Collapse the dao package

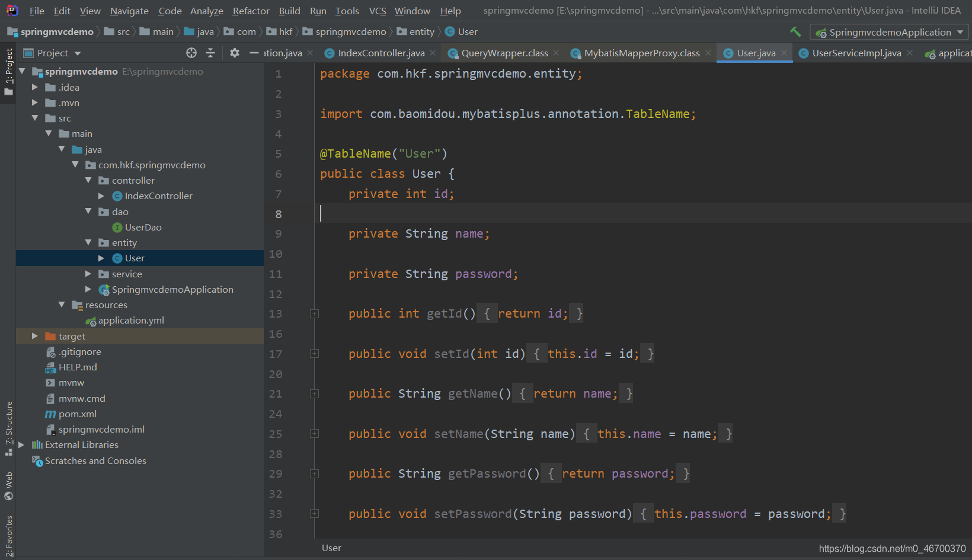pos(88,211)
